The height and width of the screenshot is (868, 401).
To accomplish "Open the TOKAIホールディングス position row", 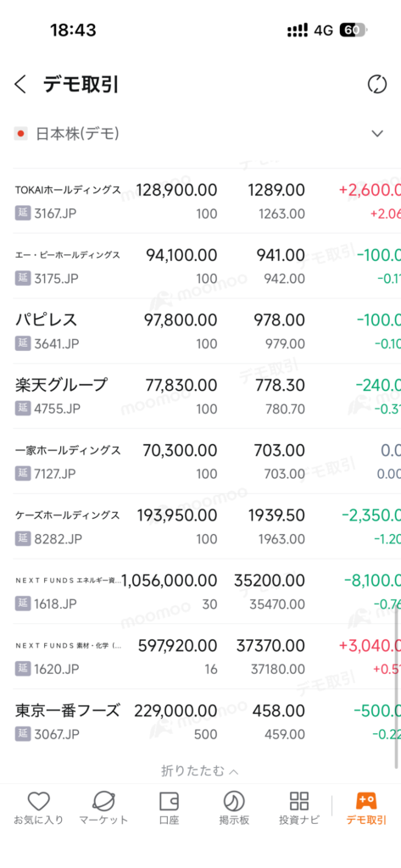I will tap(200, 201).
